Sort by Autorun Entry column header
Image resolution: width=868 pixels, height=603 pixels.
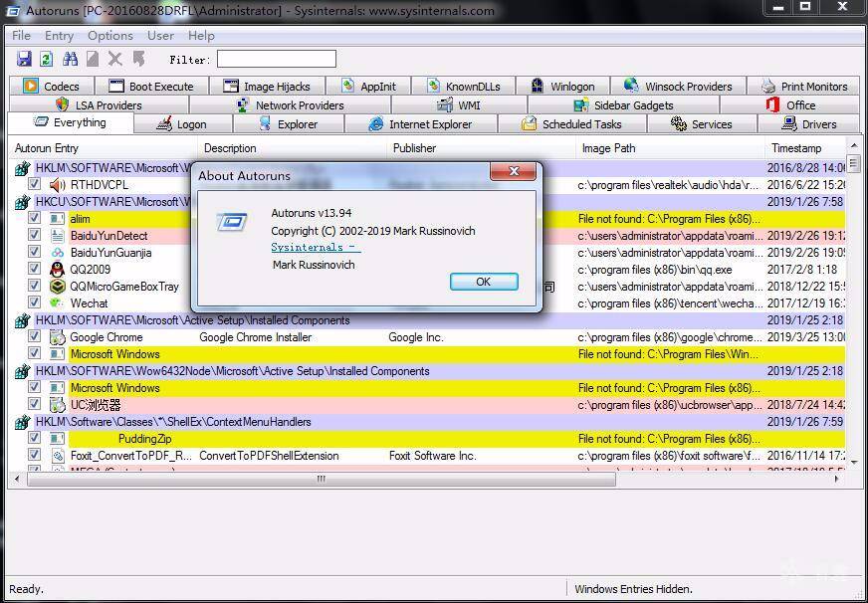[104, 148]
